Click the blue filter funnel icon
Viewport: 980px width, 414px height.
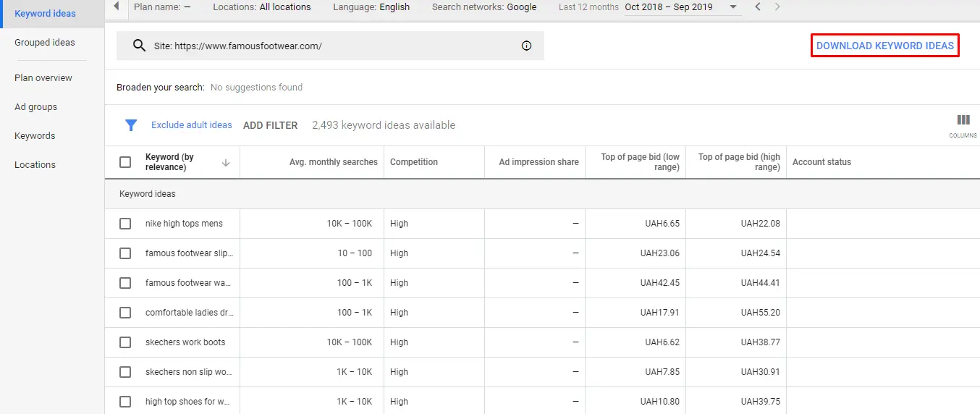point(131,125)
